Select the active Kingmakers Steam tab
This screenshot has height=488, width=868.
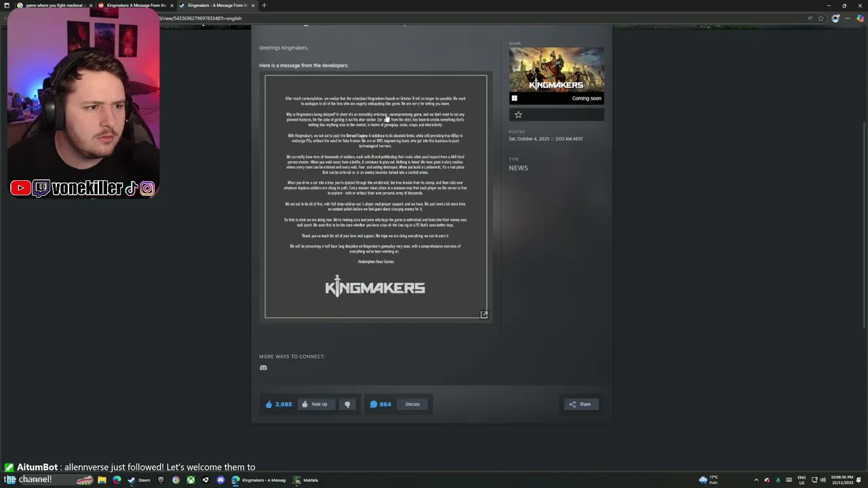tap(217, 5)
